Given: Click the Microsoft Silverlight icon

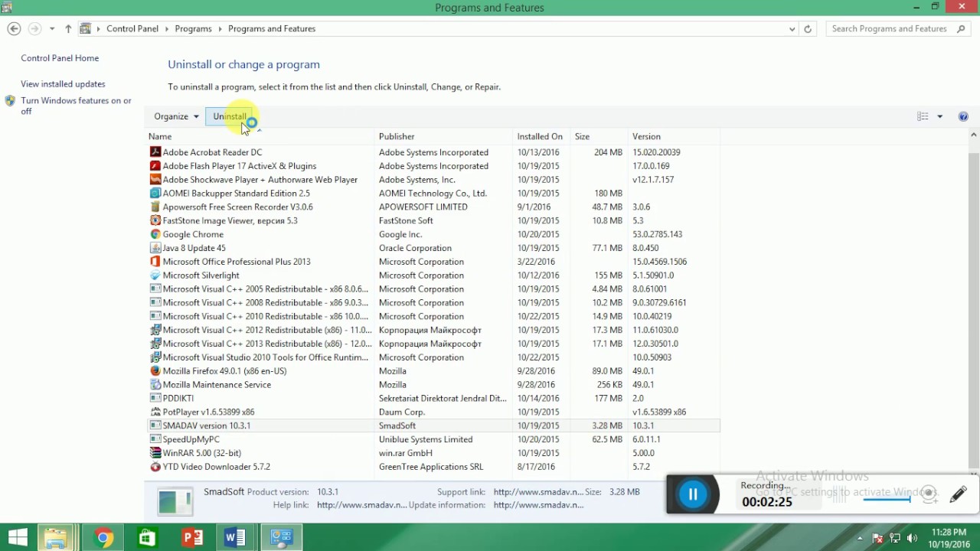Looking at the screenshot, I should coord(155,275).
